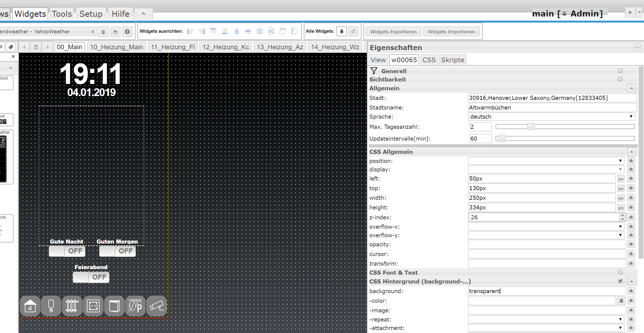The width and height of the screenshot is (644, 333).
Task: Align widgets to the top edge
Action: click(x=213, y=31)
